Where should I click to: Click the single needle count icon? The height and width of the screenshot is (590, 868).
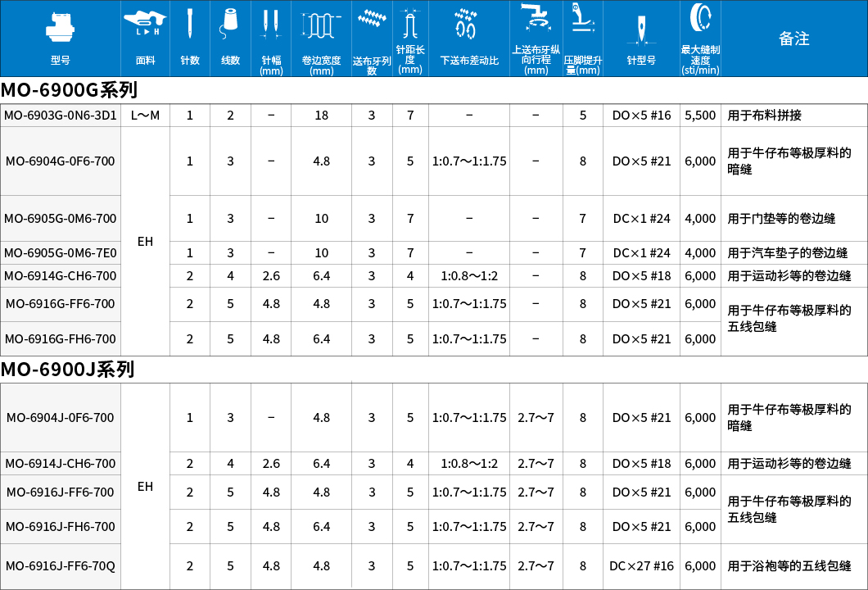pos(189,24)
